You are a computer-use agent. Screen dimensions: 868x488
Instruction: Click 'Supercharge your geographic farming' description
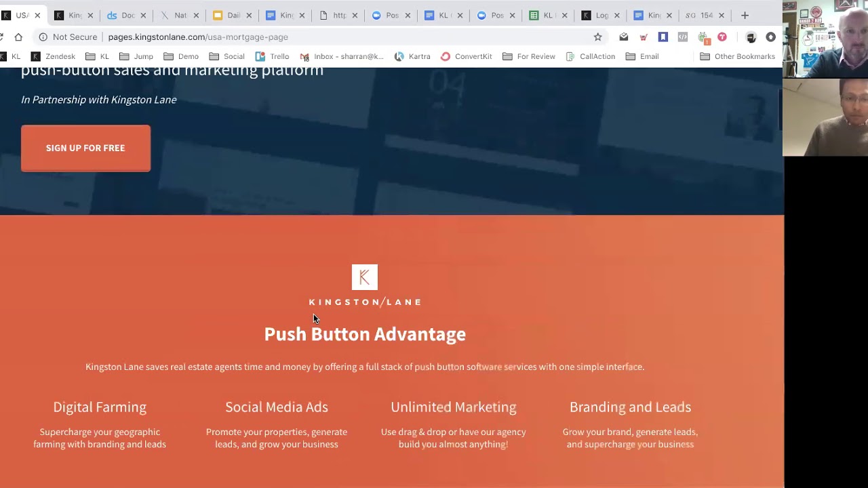coord(100,438)
